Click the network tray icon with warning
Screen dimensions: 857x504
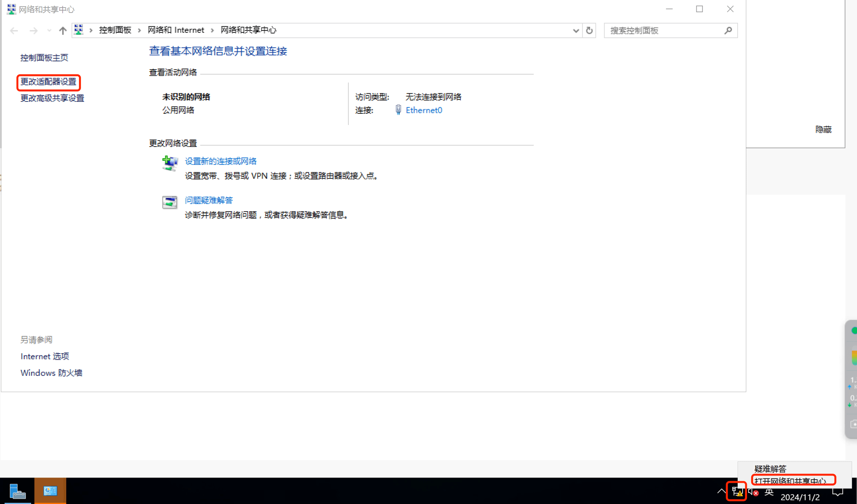click(x=737, y=492)
